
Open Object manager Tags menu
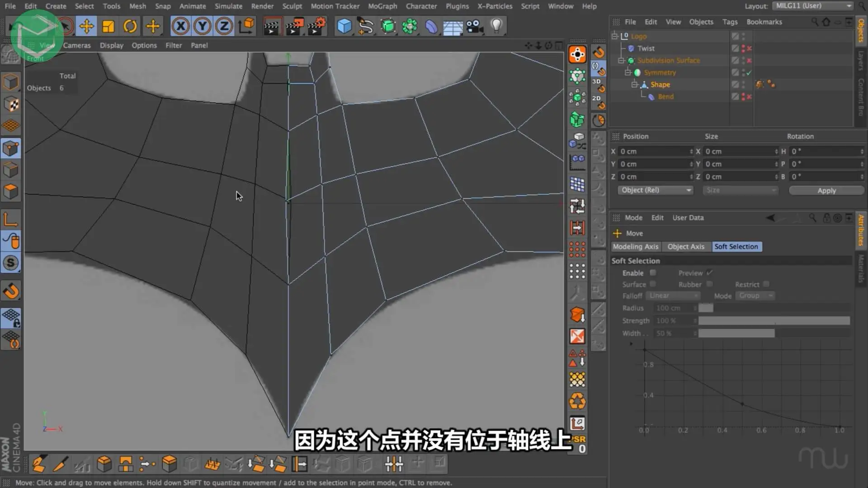[730, 22]
